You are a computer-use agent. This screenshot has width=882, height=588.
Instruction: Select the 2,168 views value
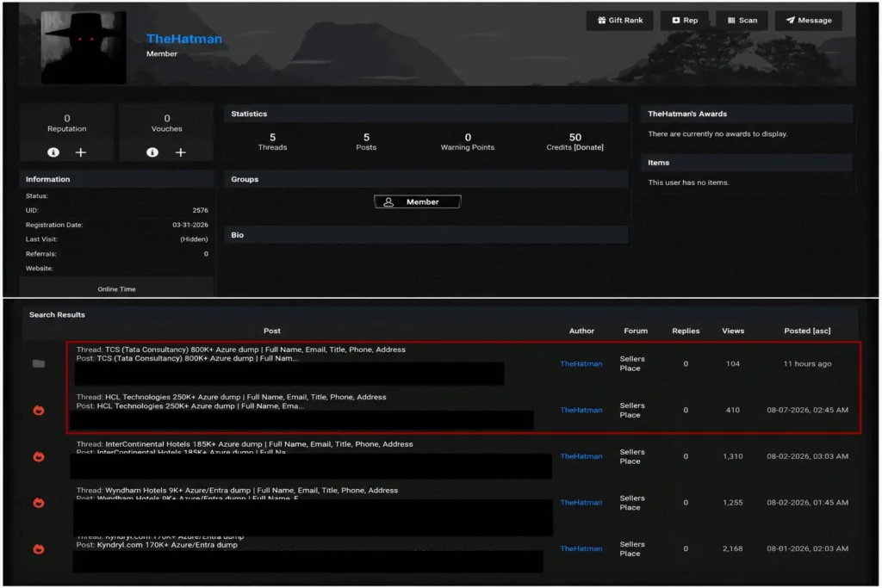click(732, 548)
